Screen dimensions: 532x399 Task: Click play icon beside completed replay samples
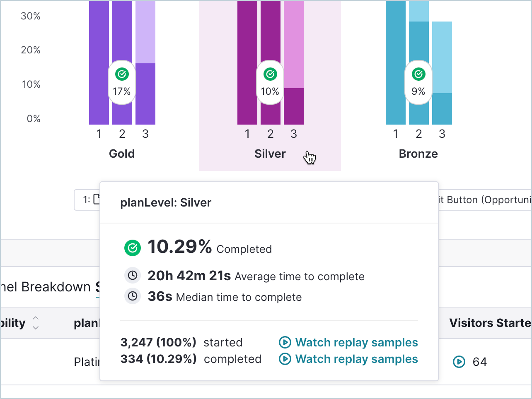click(x=285, y=359)
